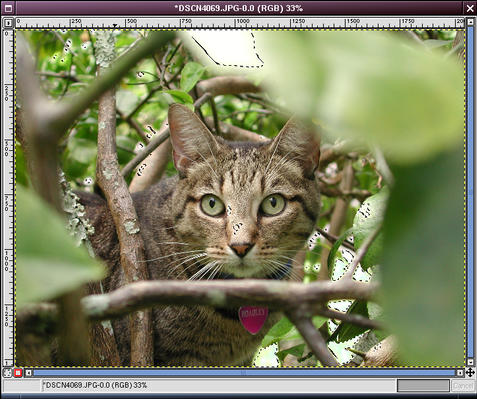Screen dimensions: 477x399
Task: Click the vertical scrollbar up arrow
Action: point(470,22)
